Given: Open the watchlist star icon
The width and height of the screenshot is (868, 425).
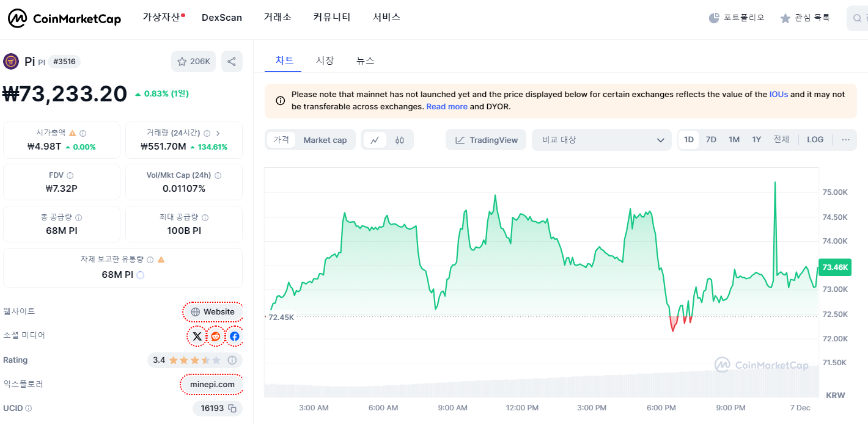Looking at the screenshot, I should 785,18.
